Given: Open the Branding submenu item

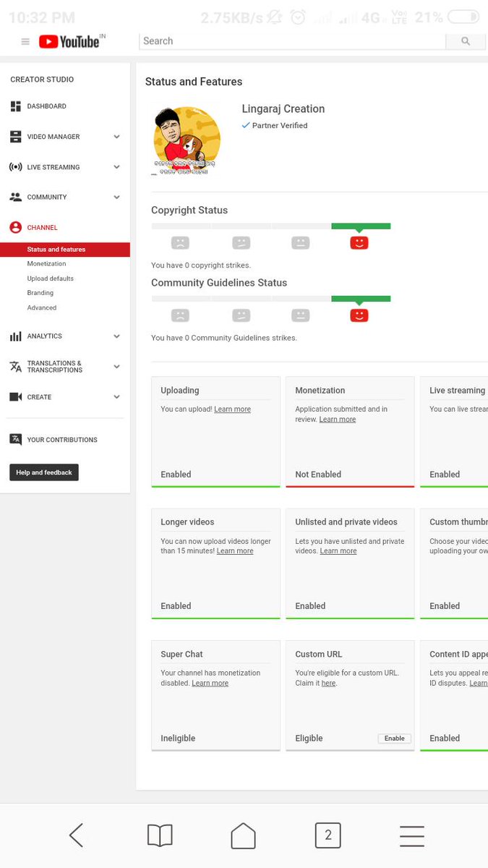Looking at the screenshot, I should (x=40, y=293).
